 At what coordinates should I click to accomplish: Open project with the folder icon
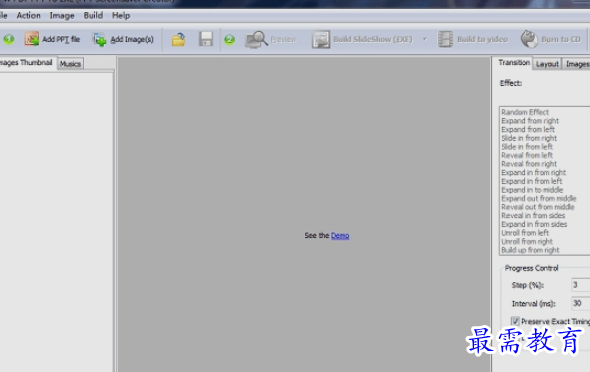[x=178, y=39]
